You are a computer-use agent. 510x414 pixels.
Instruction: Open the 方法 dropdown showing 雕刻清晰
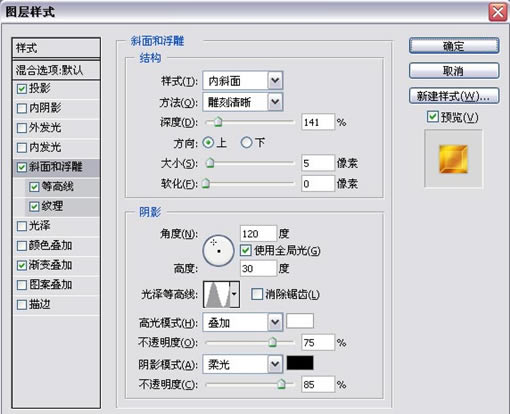pos(243,102)
